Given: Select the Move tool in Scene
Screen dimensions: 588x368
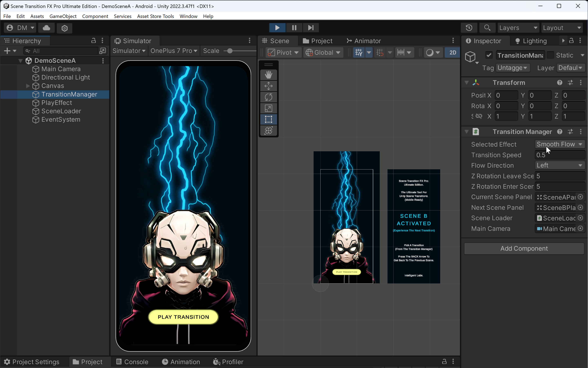Looking at the screenshot, I should coord(268,86).
